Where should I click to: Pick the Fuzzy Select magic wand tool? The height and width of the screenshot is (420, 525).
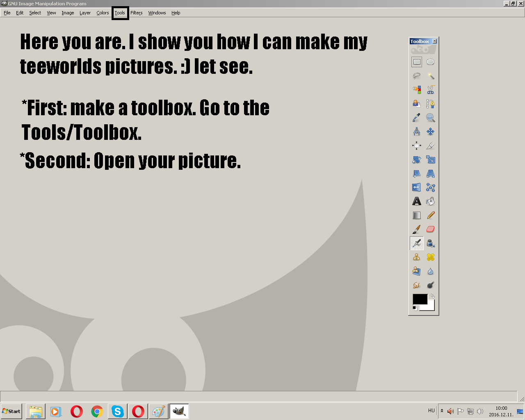(x=430, y=76)
